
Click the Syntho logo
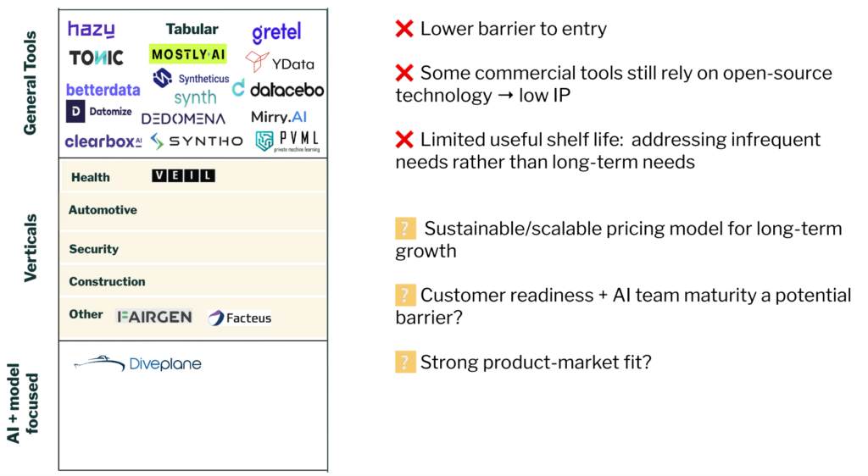197,141
